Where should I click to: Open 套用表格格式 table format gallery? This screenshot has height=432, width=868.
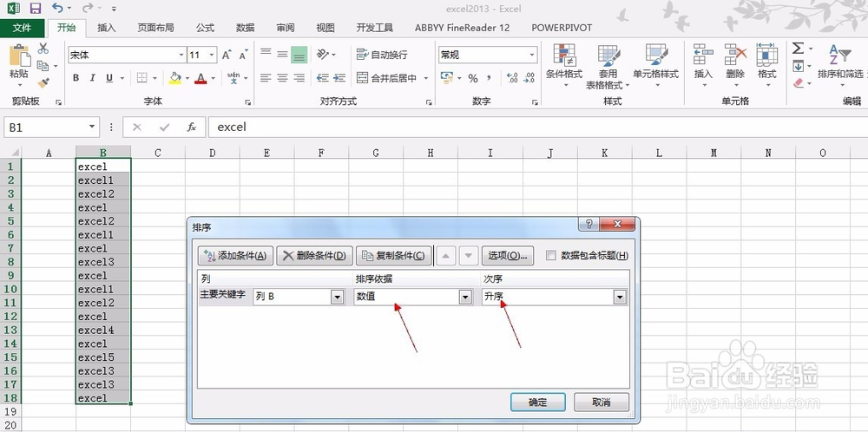[x=608, y=67]
